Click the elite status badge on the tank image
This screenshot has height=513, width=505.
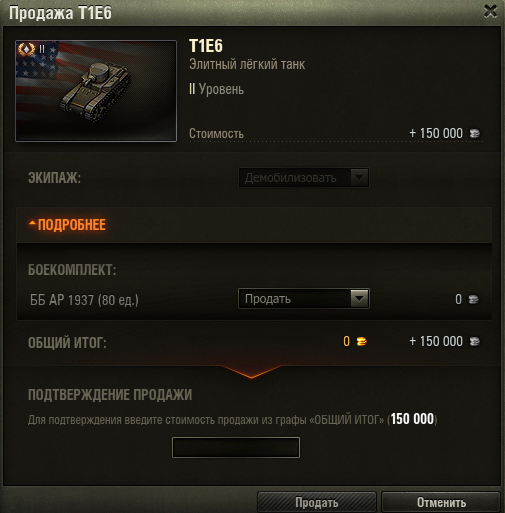tap(26, 49)
